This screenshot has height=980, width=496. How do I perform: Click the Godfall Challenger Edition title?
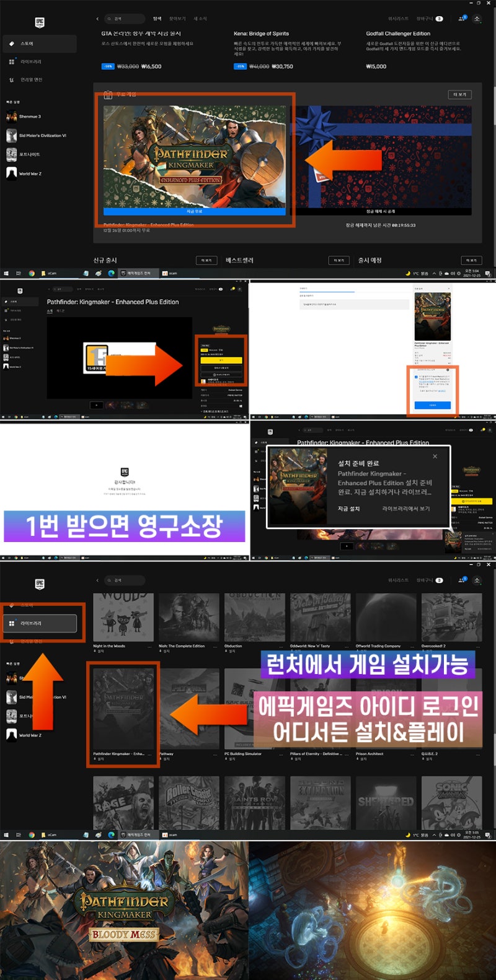398,33
